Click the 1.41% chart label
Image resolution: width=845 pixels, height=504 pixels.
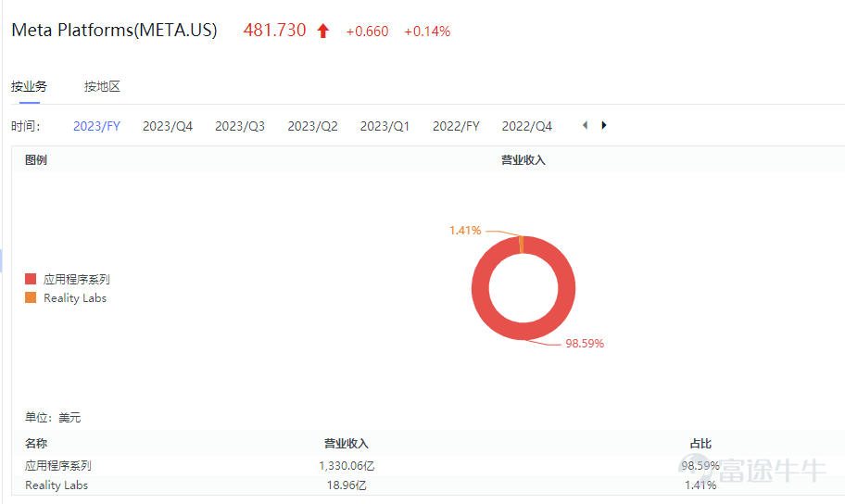click(x=465, y=230)
